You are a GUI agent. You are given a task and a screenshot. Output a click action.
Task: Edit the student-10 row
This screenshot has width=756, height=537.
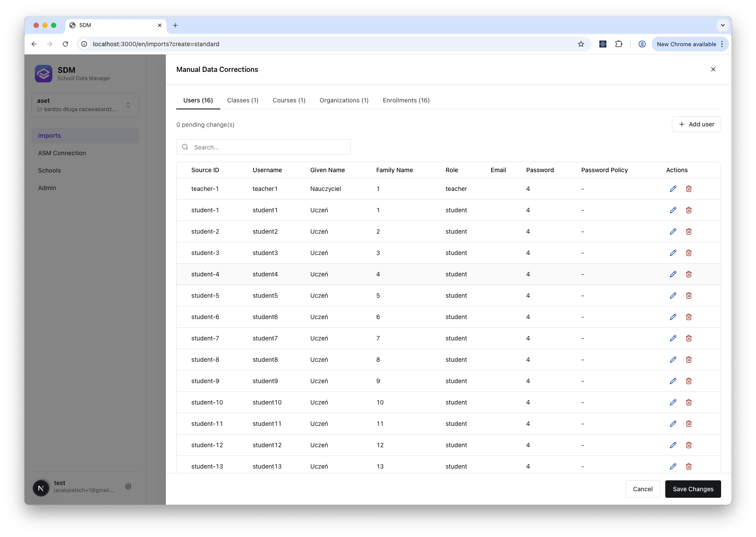673,402
